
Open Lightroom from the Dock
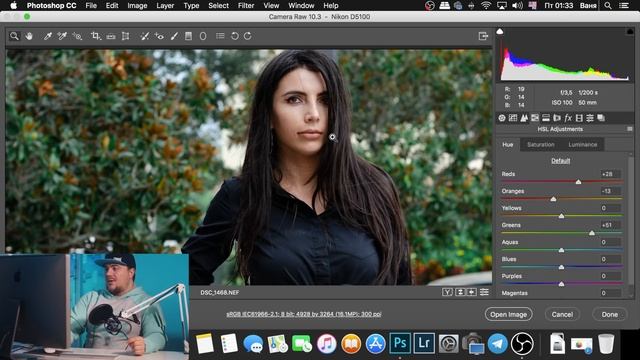[424, 343]
